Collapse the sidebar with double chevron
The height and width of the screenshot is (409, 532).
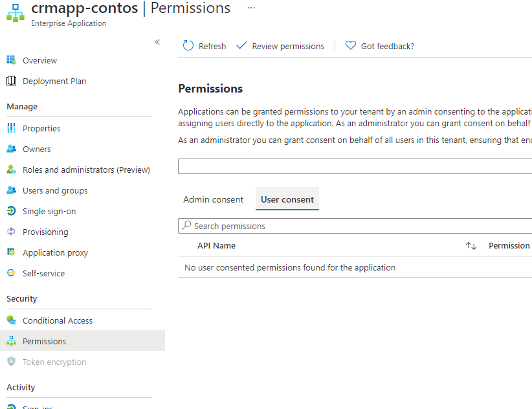(x=157, y=42)
